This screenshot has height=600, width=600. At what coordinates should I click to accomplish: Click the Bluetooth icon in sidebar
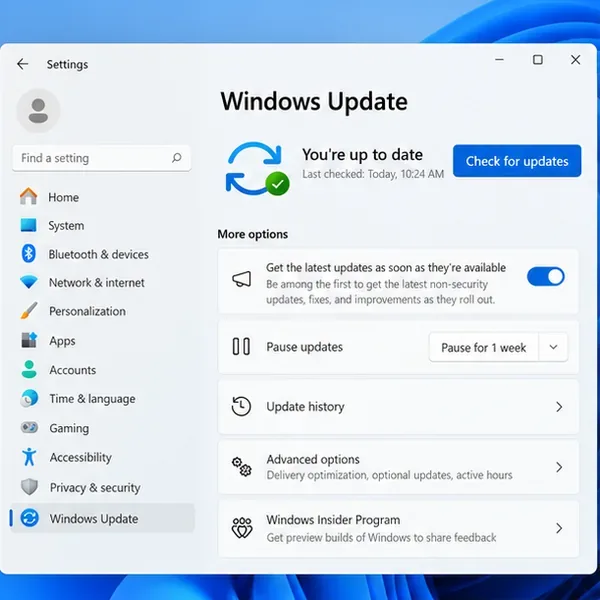click(28, 254)
